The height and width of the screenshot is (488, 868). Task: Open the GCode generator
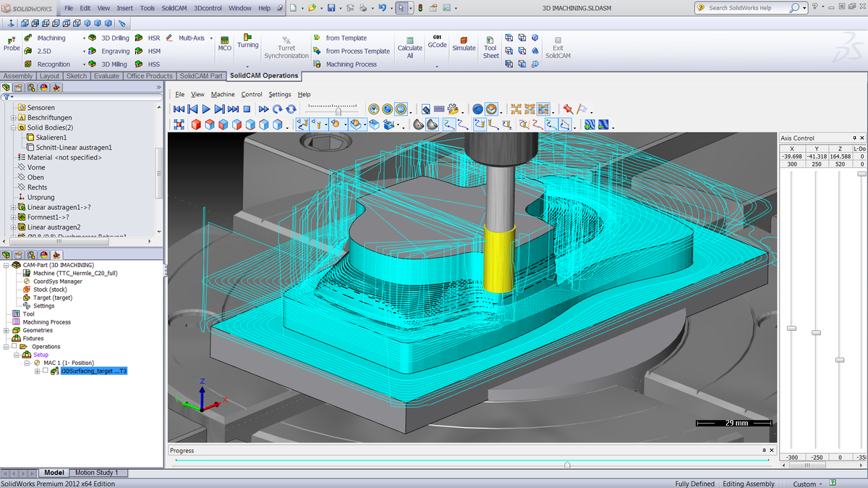(437, 42)
